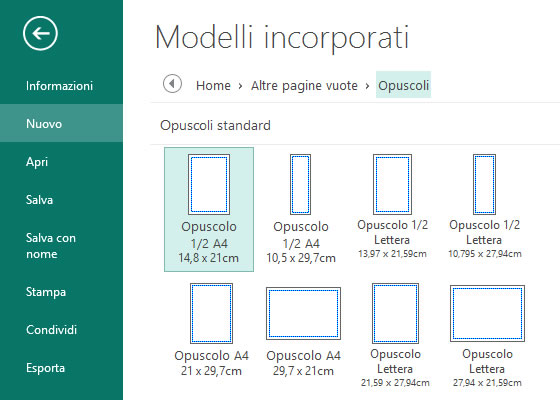Go to Home in the breadcrumb

click(213, 85)
